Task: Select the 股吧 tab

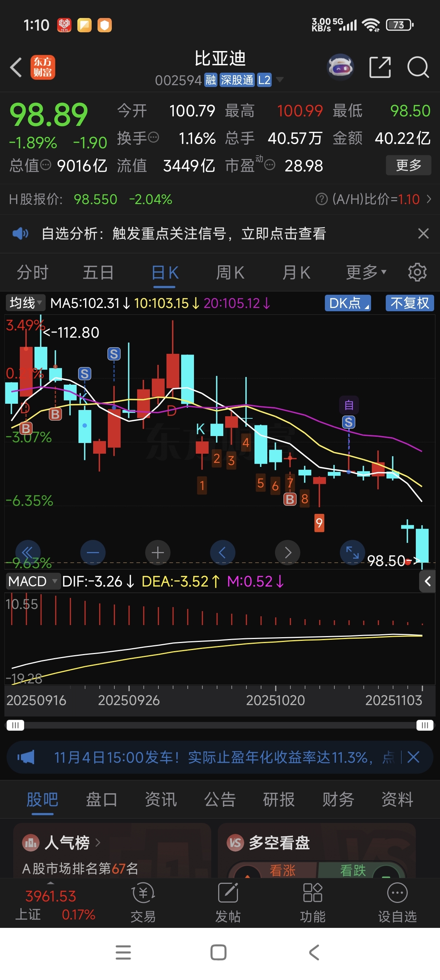Action: (x=42, y=799)
